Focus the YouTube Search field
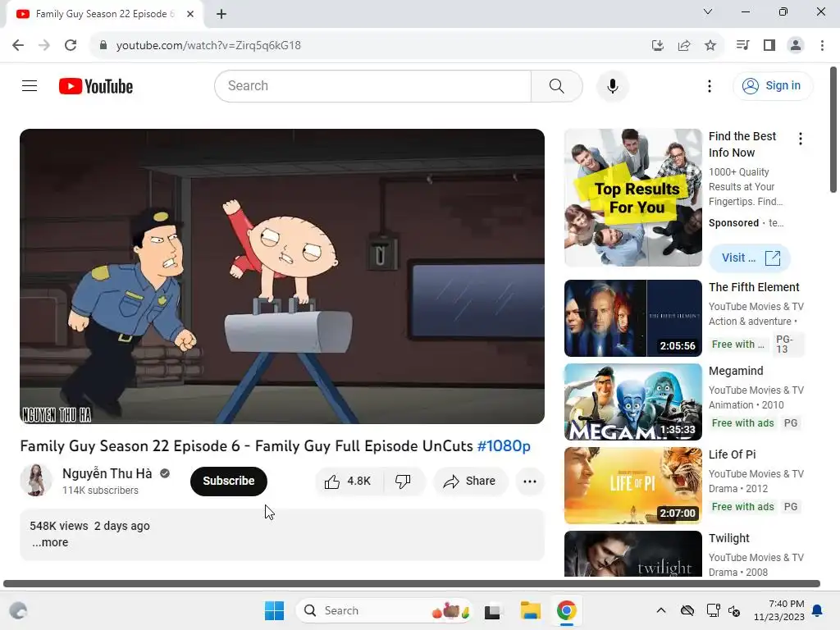The height and width of the screenshot is (630, 840). tap(373, 85)
